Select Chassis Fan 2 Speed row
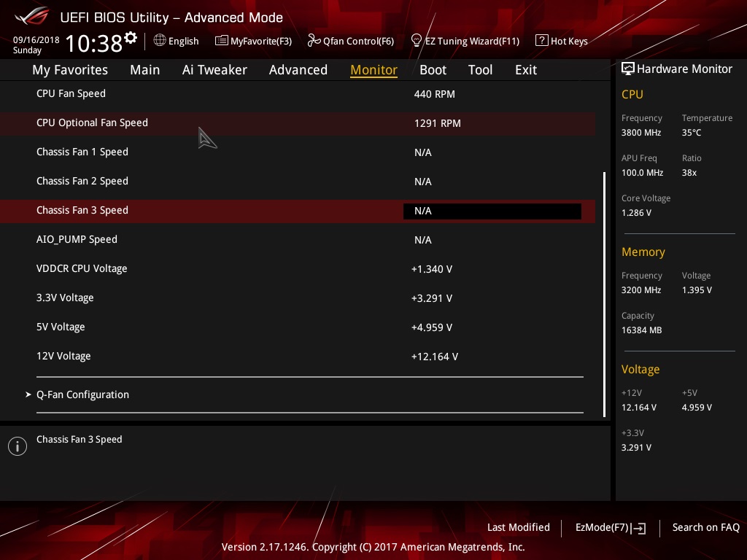747x560 pixels. point(298,181)
